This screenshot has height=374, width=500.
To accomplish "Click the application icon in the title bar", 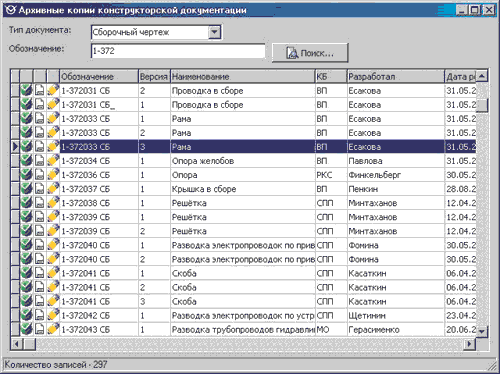I will [11, 10].
